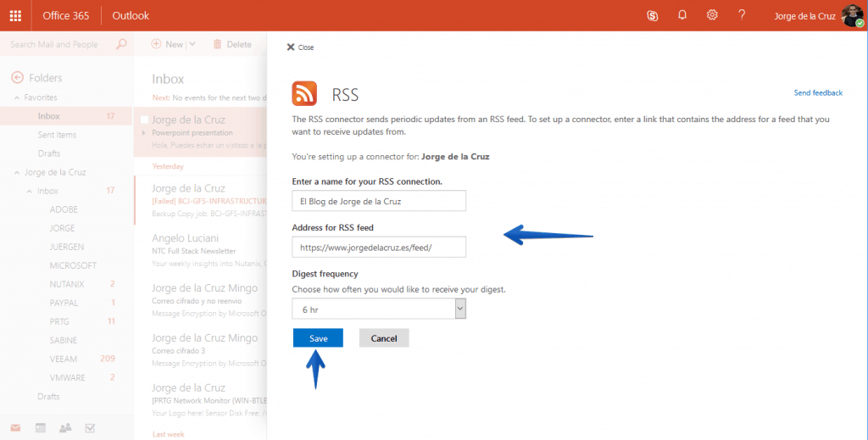The width and height of the screenshot is (868, 440).
Task: Click the New message plus icon
Action: click(x=156, y=44)
